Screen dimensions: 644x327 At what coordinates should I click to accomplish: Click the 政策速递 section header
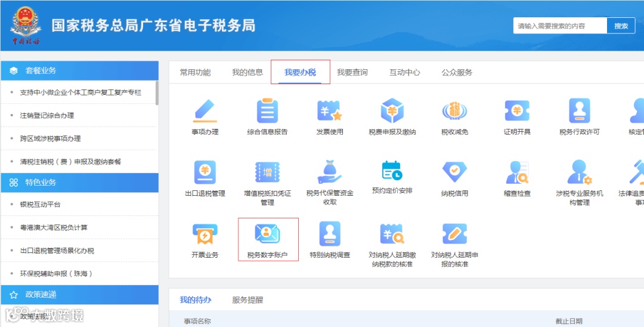coord(80,295)
